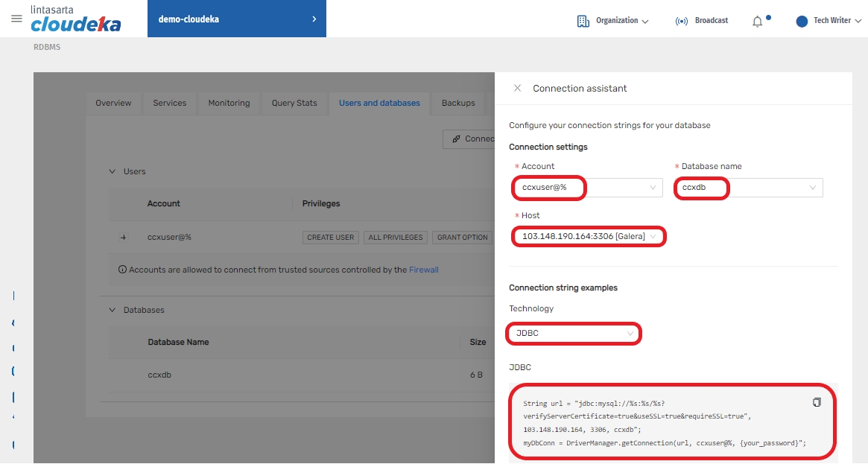Image resolution: width=868 pixels, height=464 pixels.
Task: Click the Lintasarta Cloudeka logo
Action: point(75,19)
